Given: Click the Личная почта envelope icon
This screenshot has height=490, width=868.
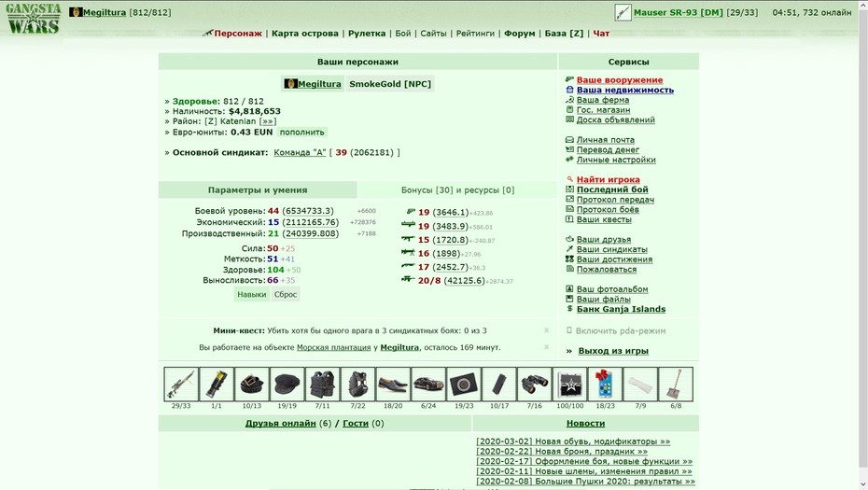Looking at the screenshot, I should pos(569,139).
